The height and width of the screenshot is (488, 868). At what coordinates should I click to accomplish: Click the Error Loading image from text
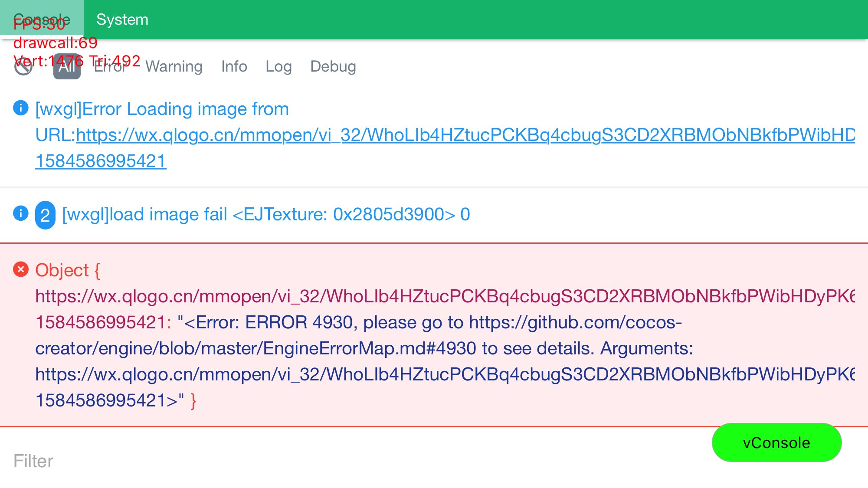point(162,109)
